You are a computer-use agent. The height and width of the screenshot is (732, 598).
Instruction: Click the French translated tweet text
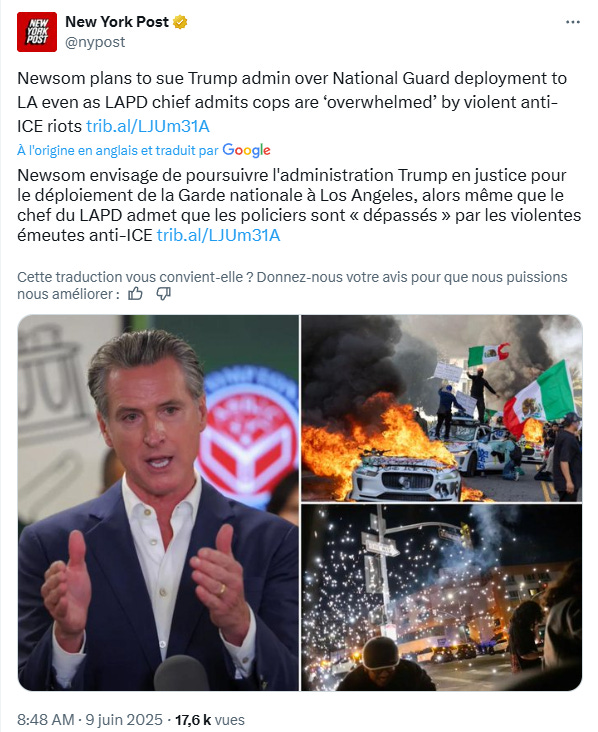point(299,205)
